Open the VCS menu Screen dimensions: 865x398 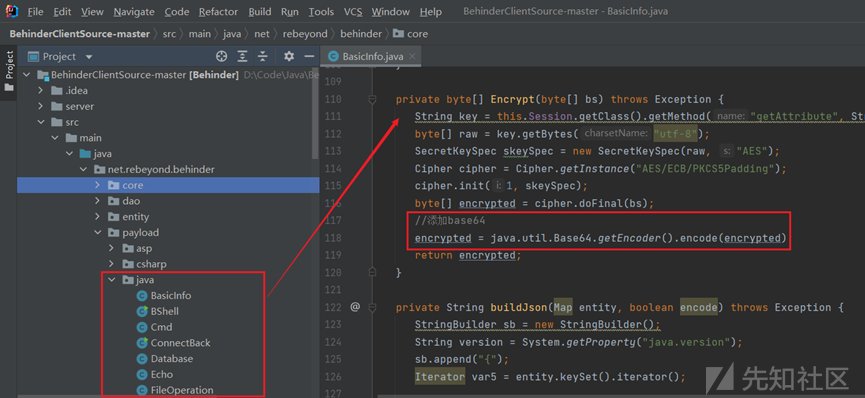point(353,12)
